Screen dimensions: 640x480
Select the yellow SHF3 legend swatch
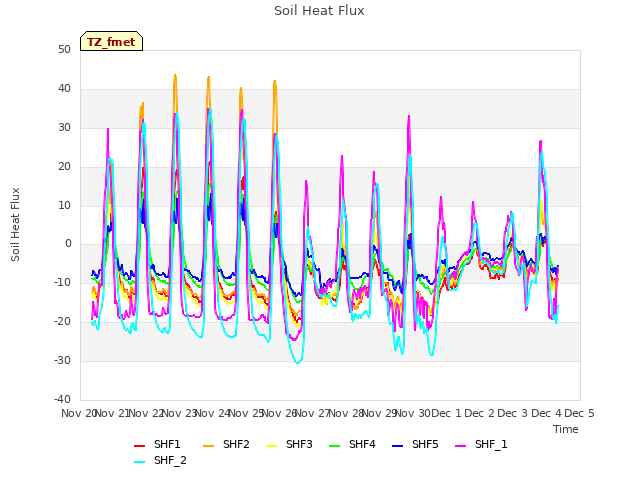pos(271,446)
